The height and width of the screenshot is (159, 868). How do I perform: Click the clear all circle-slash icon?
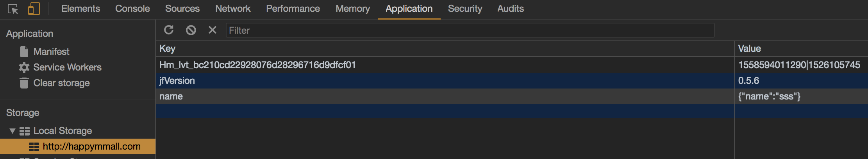point(191,30)
